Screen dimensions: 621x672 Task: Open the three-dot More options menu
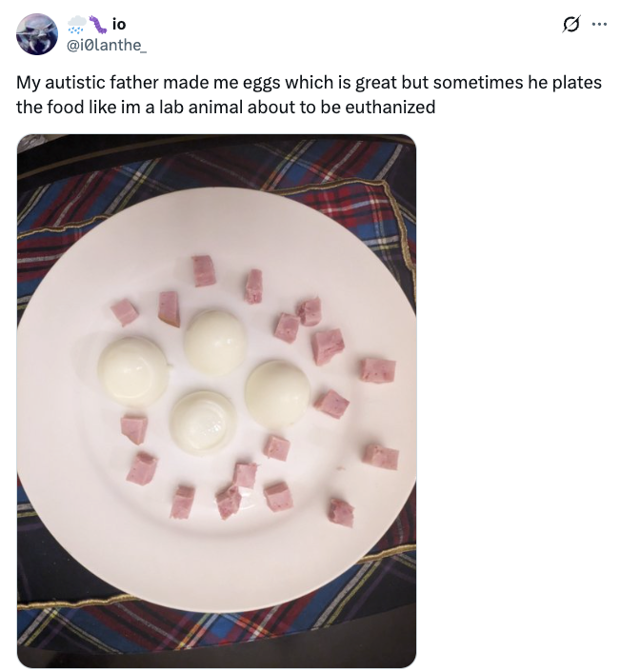[598, 24]
